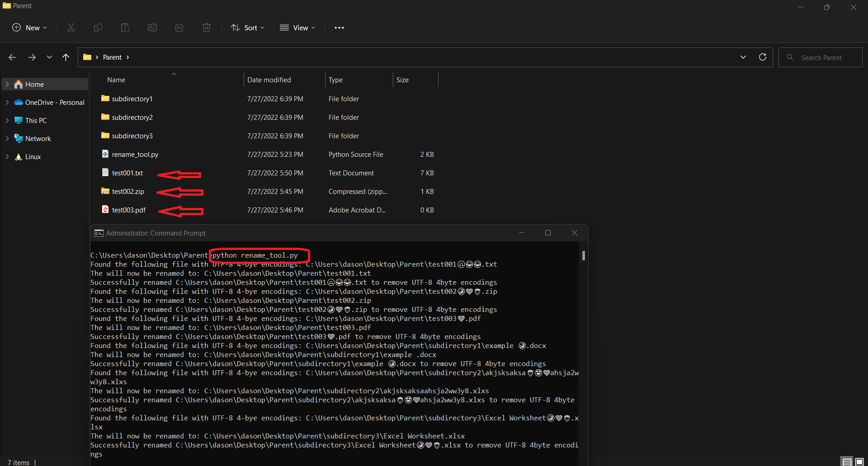Click the Search Parent field
This screenshot has height=466, width=868.
pyautogui.click(x=821, y=57)
